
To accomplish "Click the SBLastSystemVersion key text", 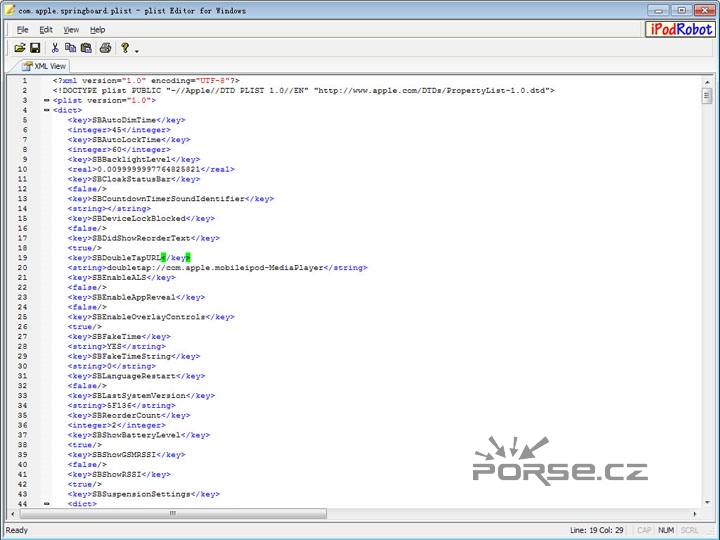I will click(139, 396).
